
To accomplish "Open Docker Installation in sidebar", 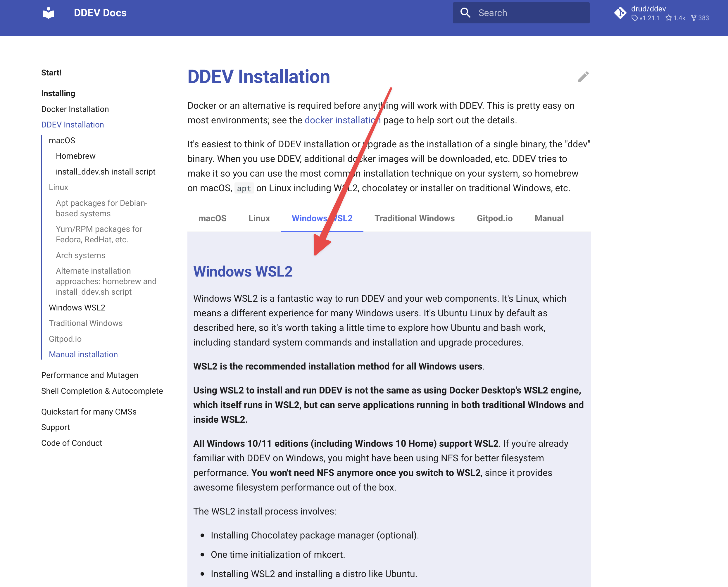I will coord(75,109).
